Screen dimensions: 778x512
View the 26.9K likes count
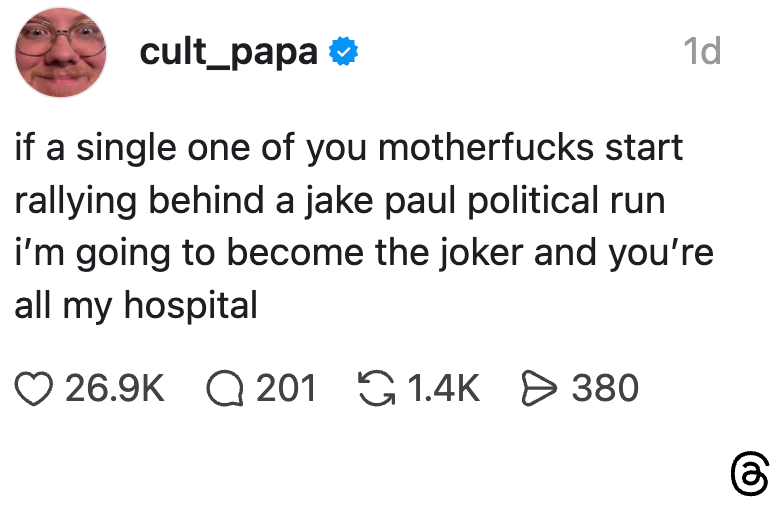[x=115, y=389]
